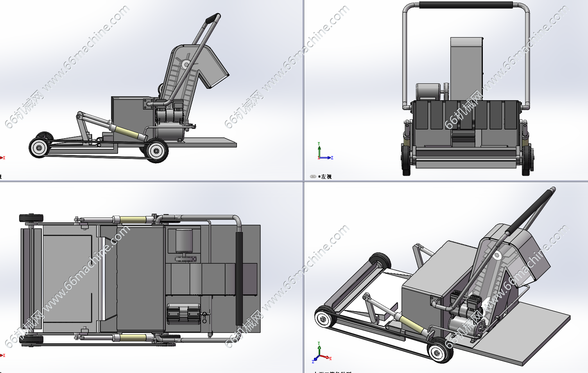Select the small left wheel in side view
The height and width of the screenshot is (373, 588).
click(x=39, y=148)
